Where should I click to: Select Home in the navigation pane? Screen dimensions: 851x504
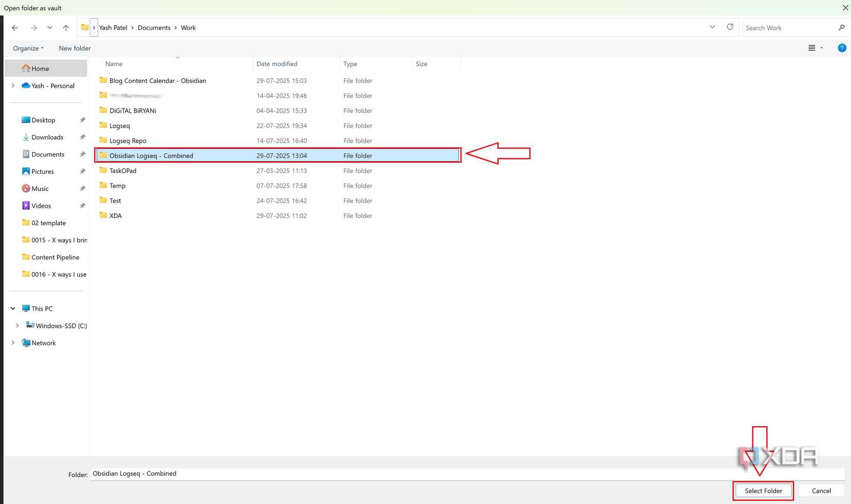click(39, 68)
